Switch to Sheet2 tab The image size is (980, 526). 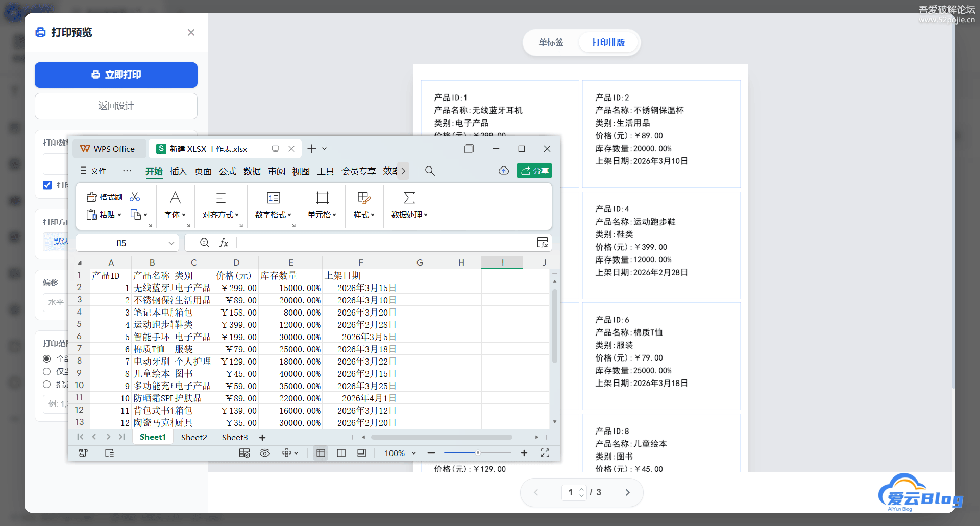pyautogui.click(x=194, y=437)
